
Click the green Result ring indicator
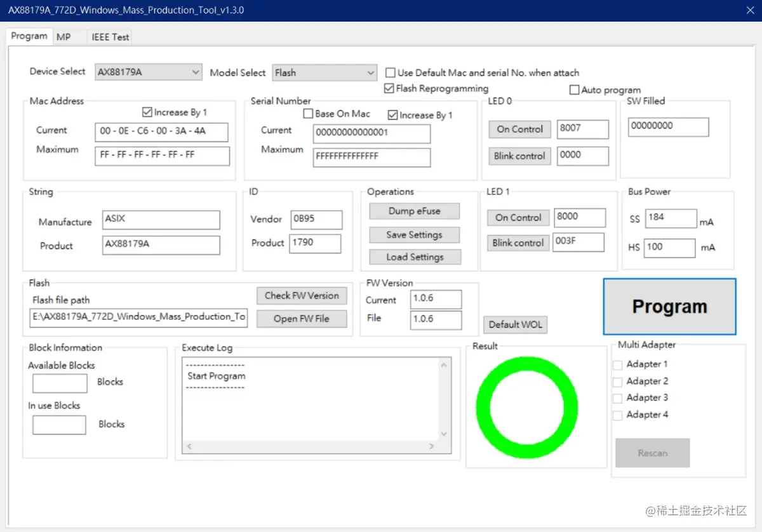(526, 407)
